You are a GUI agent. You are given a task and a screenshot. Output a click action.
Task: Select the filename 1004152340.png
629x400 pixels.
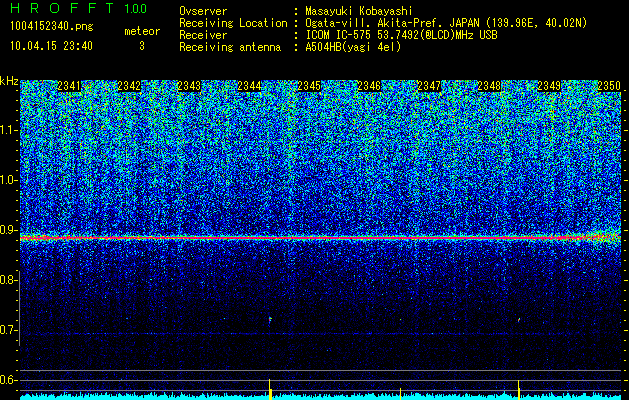pyautogui.click(x=52, y=26)
